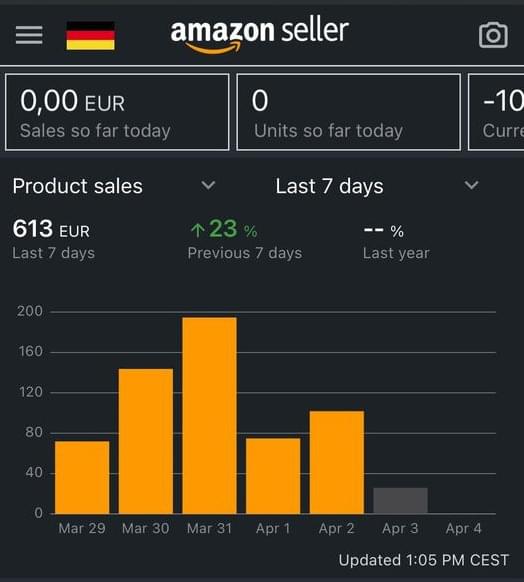Open the camera icon
This screenshot has height=582, width=524.
[493, 35]
